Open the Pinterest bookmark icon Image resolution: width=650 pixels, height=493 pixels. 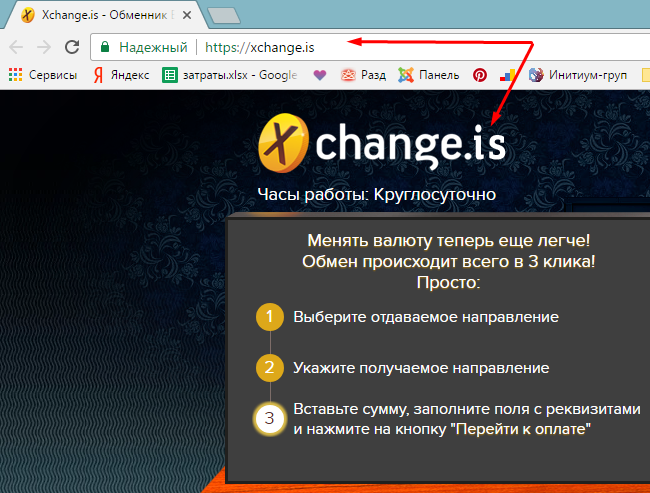point(480,75)
